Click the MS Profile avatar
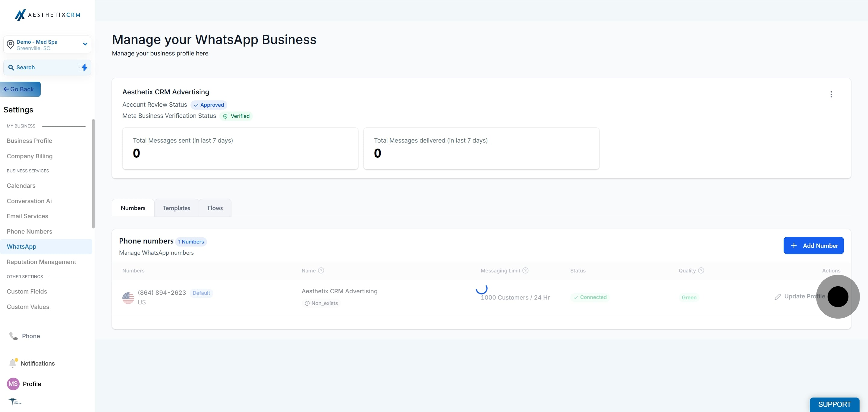Screen dimensions: 868x412 13,384
